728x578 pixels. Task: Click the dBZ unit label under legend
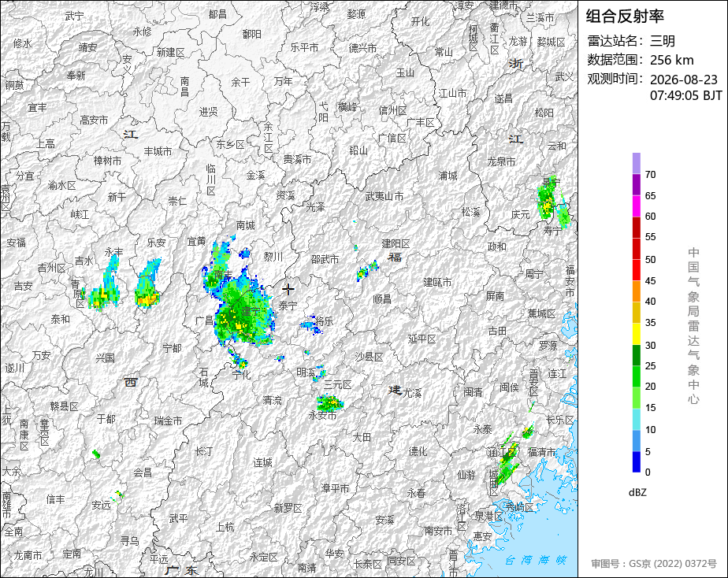click(637, 492)
